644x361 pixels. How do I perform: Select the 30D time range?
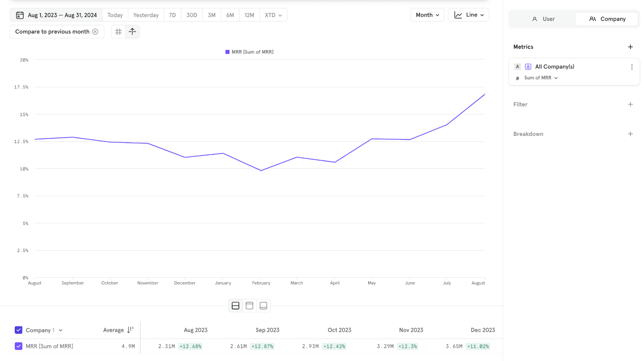(192, 15)
